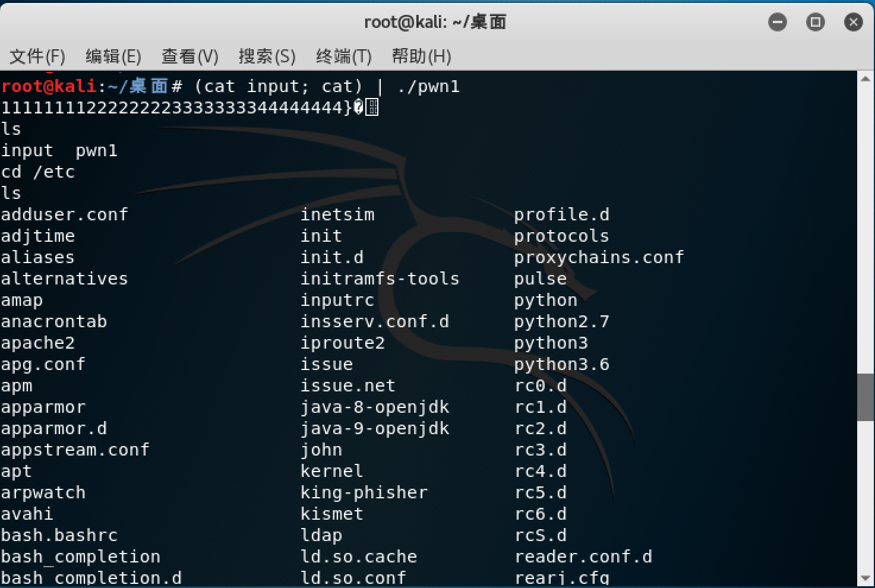Click 'issue.net' entry
The height and width of the screenshot is (588, 875).
(348, 385)
